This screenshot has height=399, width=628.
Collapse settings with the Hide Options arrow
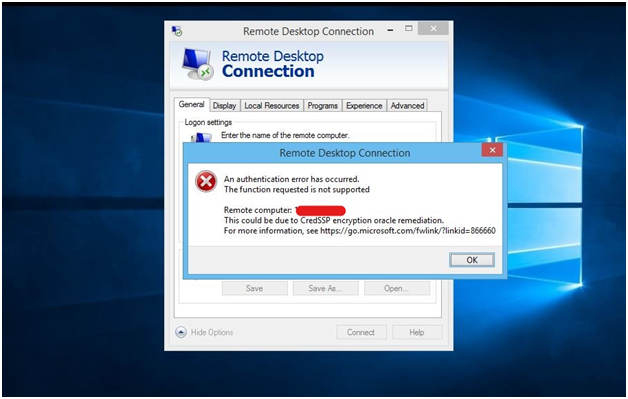pyautogui.click(x=181, y=332)
